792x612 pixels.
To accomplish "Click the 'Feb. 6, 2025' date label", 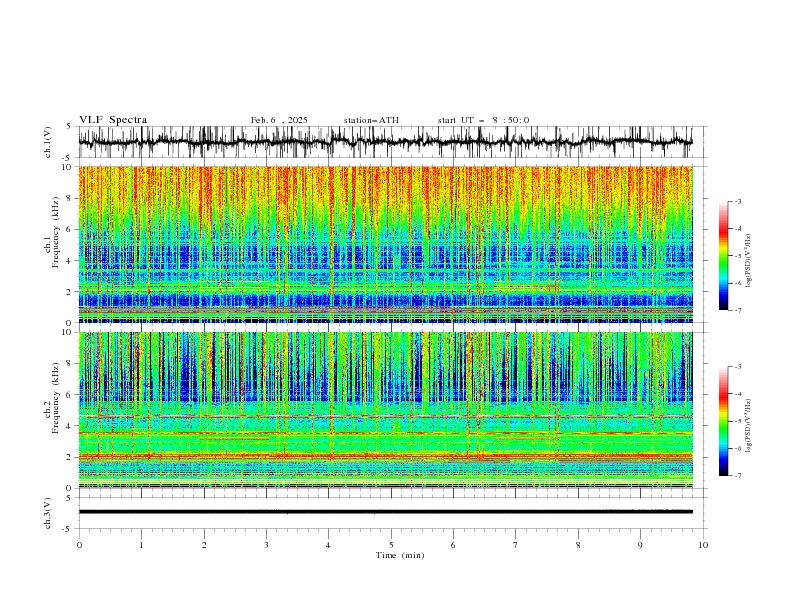I will point(279,120).
